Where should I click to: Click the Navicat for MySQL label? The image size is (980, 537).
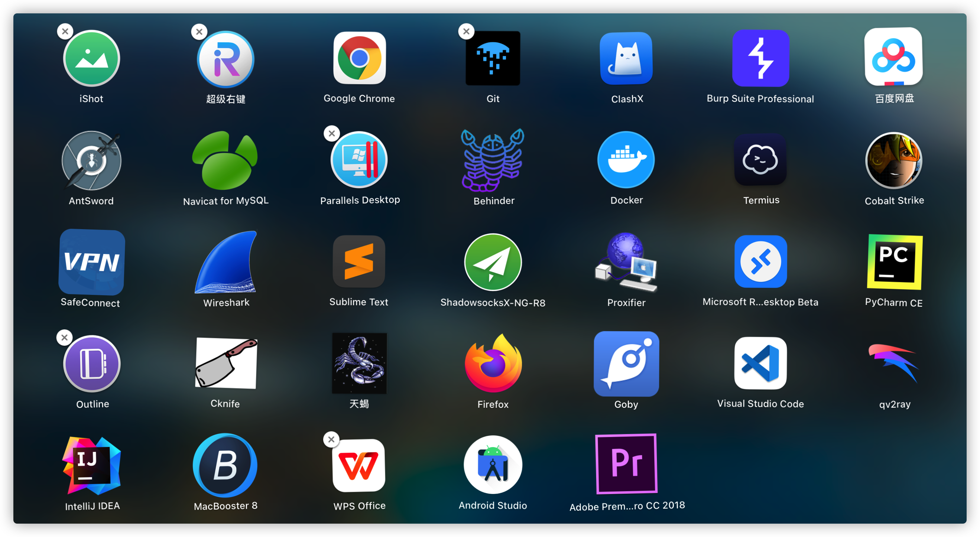tap(225, 201)
